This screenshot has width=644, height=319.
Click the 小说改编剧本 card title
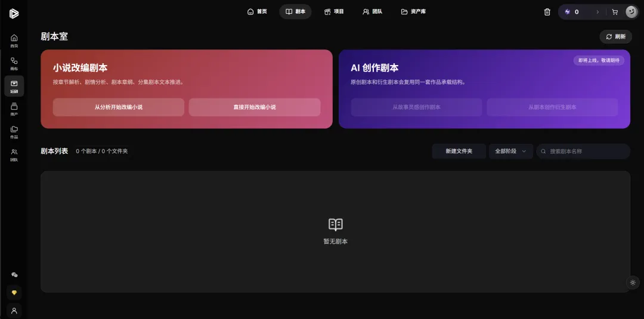coord(80,68)
